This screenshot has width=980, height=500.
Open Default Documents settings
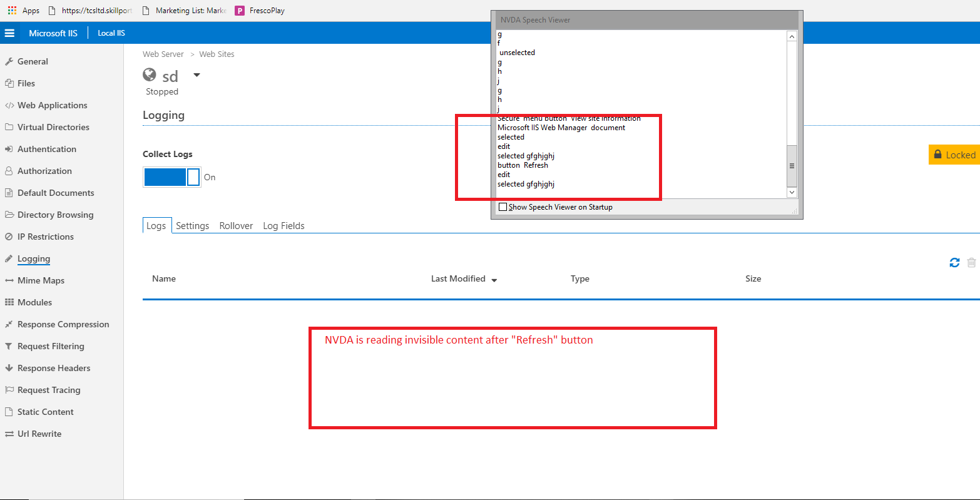click(x=55, y=193)
